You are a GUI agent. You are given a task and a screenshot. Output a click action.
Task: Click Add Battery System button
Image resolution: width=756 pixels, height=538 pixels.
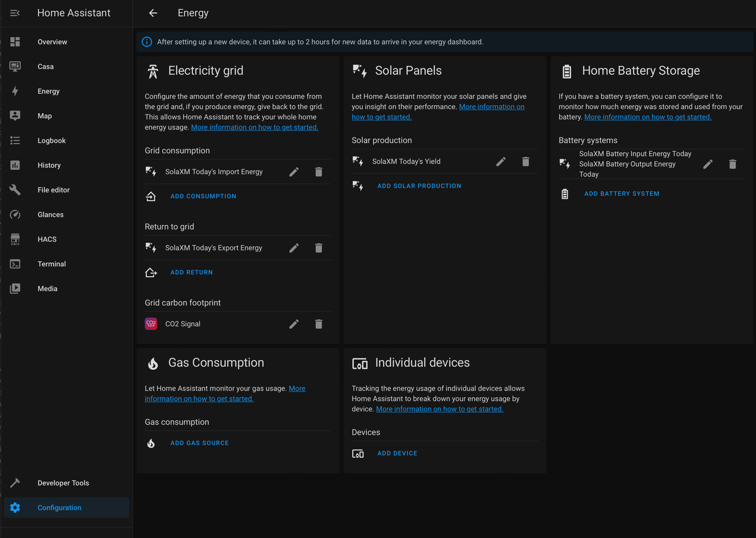(622, 194)
